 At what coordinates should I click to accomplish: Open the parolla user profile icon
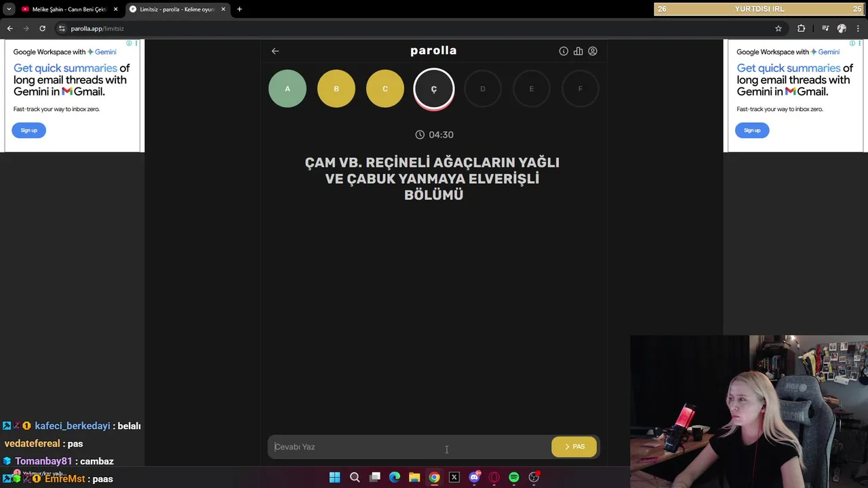pyautogui.click(x=593, y=51)
